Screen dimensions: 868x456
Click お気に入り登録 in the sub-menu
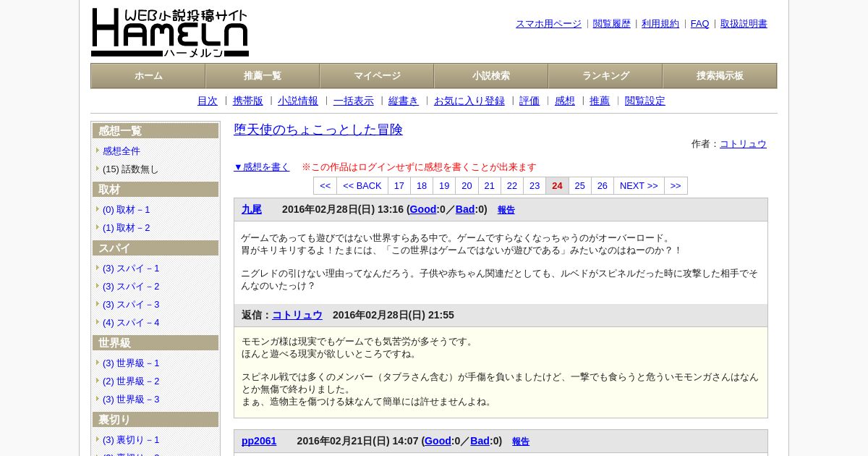pos(469,101)
